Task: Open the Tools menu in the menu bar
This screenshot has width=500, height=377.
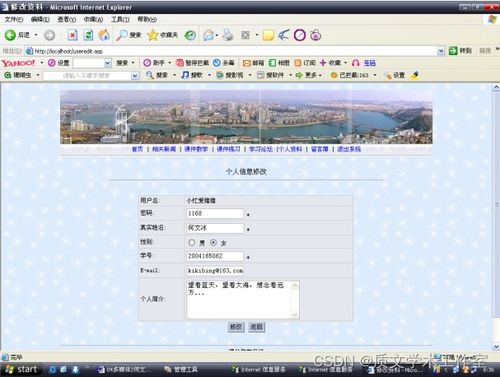Action: click(x=120, y=19)
